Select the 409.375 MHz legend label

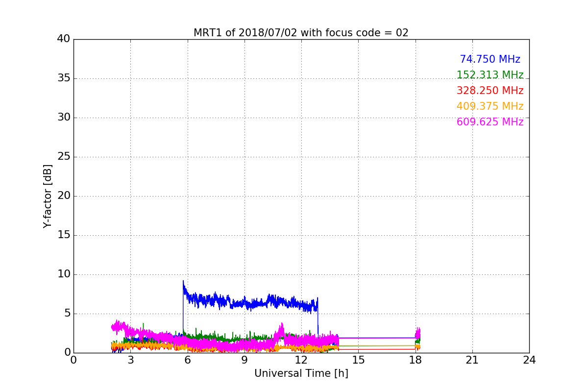490,106
